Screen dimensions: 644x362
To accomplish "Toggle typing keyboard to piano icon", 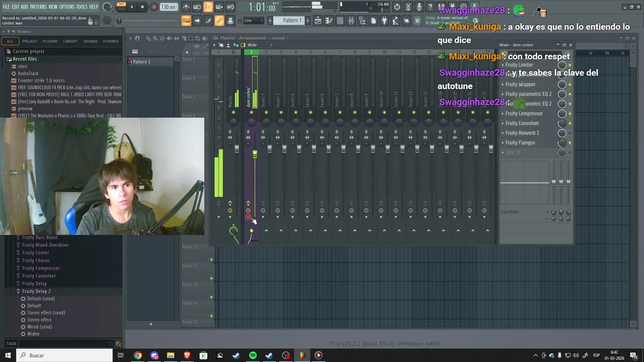I will click(186, 21).
